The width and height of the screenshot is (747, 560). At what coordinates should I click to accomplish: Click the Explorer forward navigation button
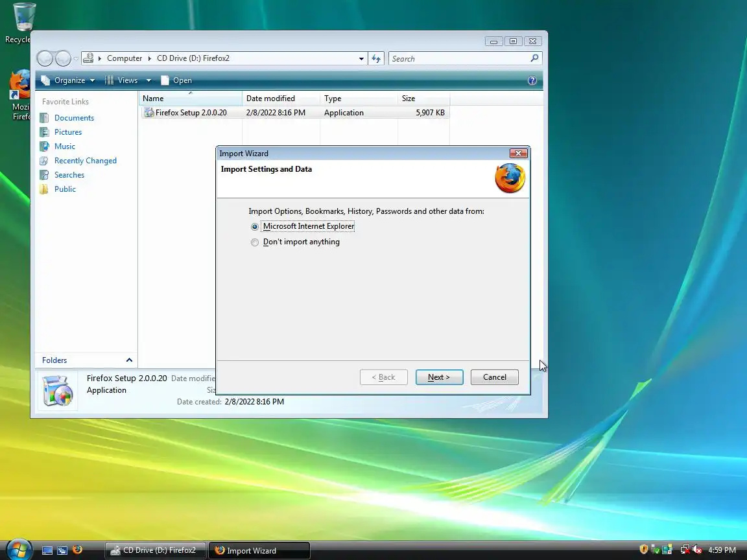tap(63, 58)
